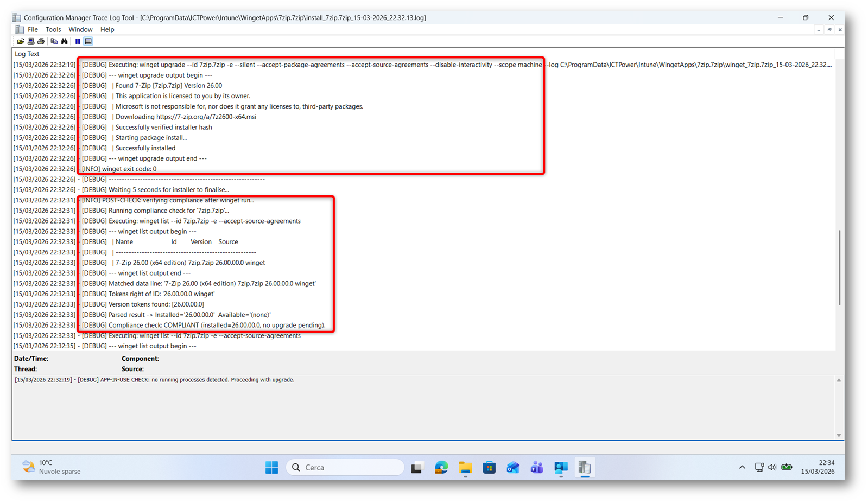
Task: Select the 'Tokens right of ID' row
Action: click(423, 294)
